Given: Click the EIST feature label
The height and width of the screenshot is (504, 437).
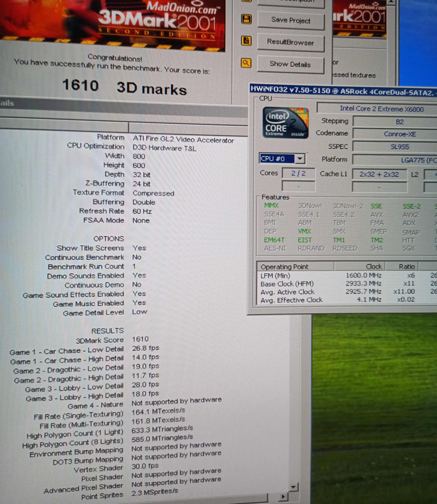Looking at the screenshot, I should 305,240.
